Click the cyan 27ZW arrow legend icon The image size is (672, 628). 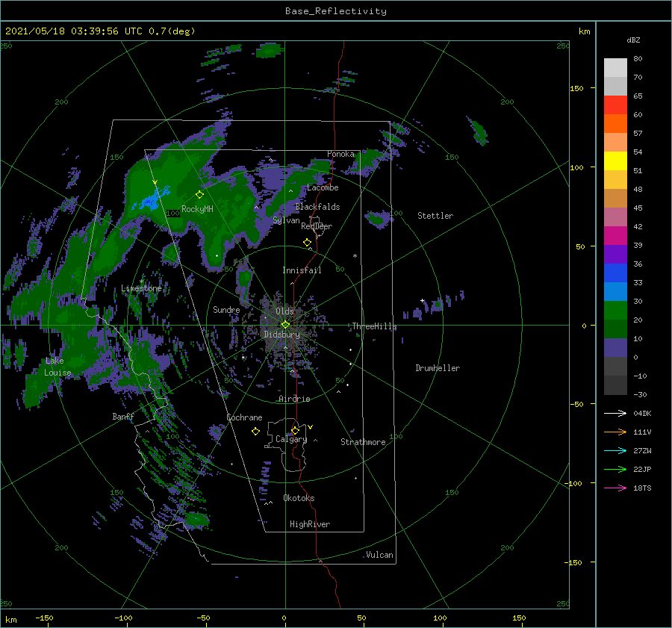coord(615,450)
